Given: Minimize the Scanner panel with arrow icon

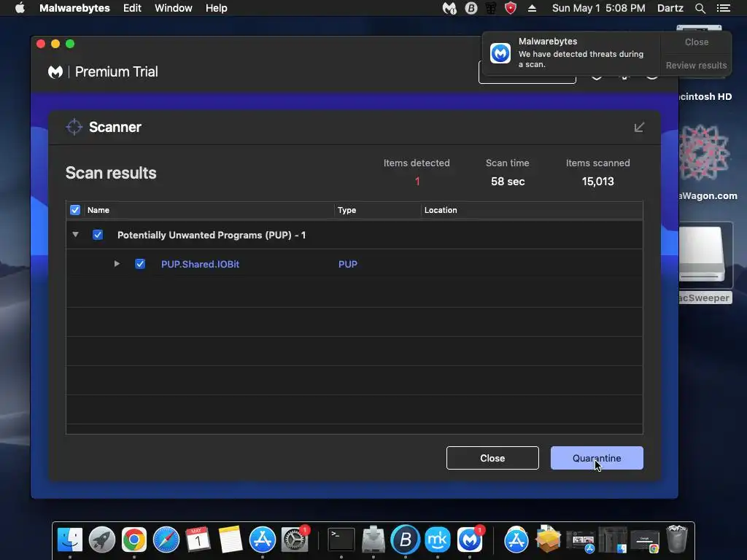Looking at the screenshot, I should coord(639,127).
